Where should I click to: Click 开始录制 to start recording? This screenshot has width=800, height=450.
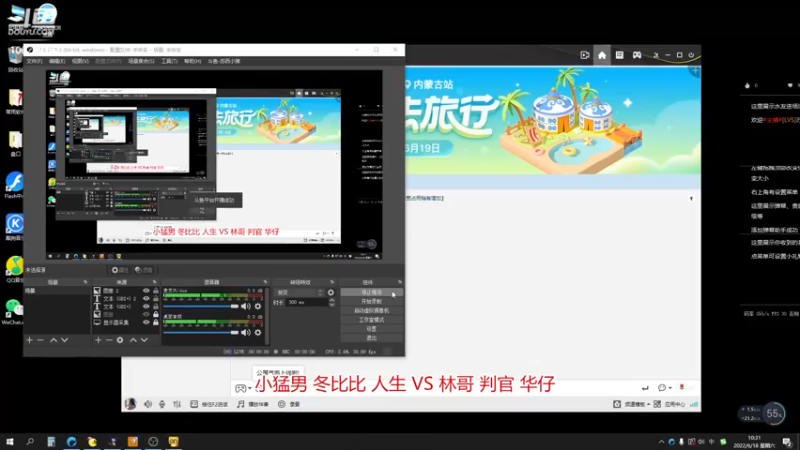click(371, 302)
